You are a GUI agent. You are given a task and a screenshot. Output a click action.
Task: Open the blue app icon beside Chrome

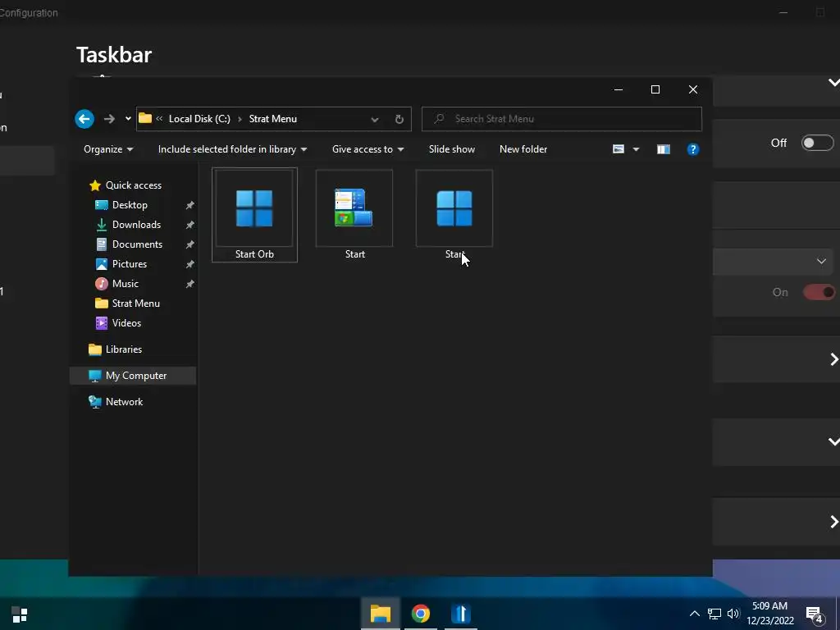coord(460,614)
